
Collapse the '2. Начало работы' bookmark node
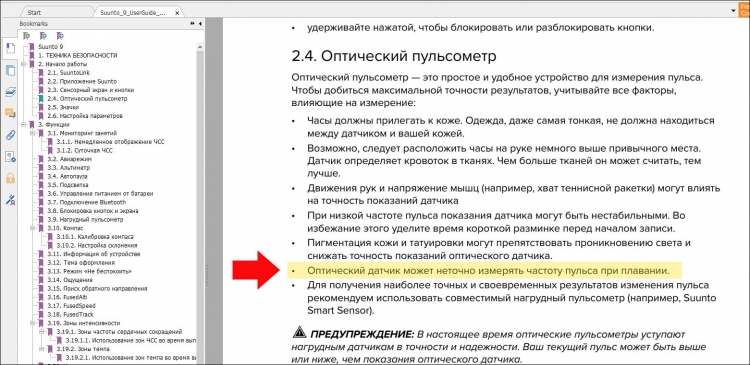tap(24, 64)
